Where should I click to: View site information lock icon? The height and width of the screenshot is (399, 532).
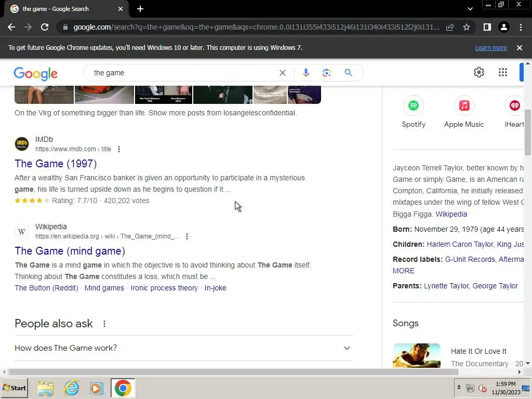coord(65,27)
